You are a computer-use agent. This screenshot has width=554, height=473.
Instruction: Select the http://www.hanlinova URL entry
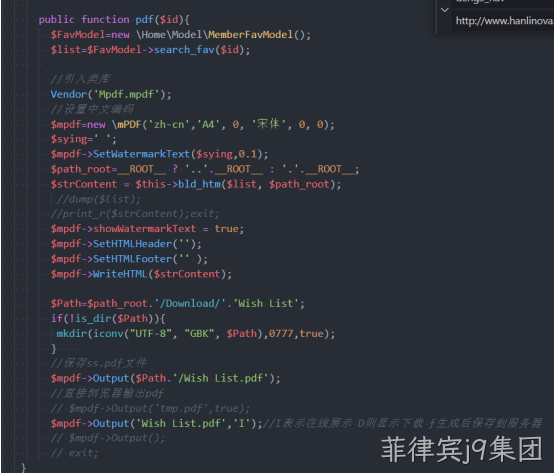tap(504, 21)
